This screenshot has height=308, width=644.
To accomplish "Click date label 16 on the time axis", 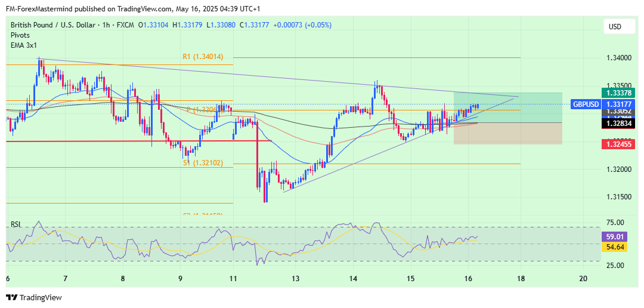I will (467, 279).
